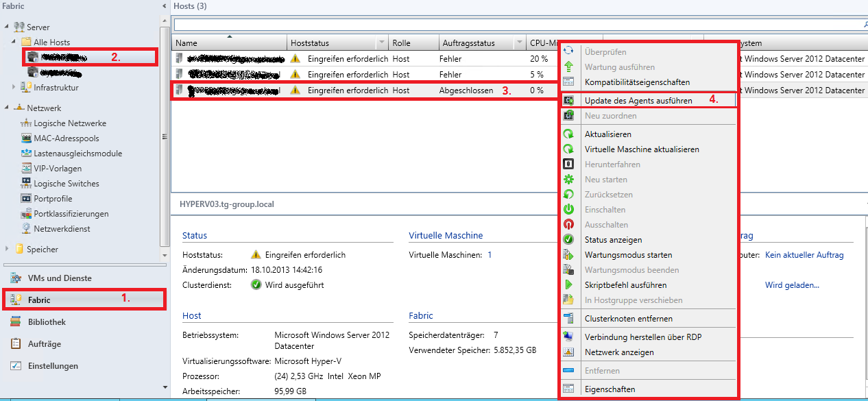868x401 pixels.
Task: Expand the Speicher tree node
Action: click(x=8, y=250)
